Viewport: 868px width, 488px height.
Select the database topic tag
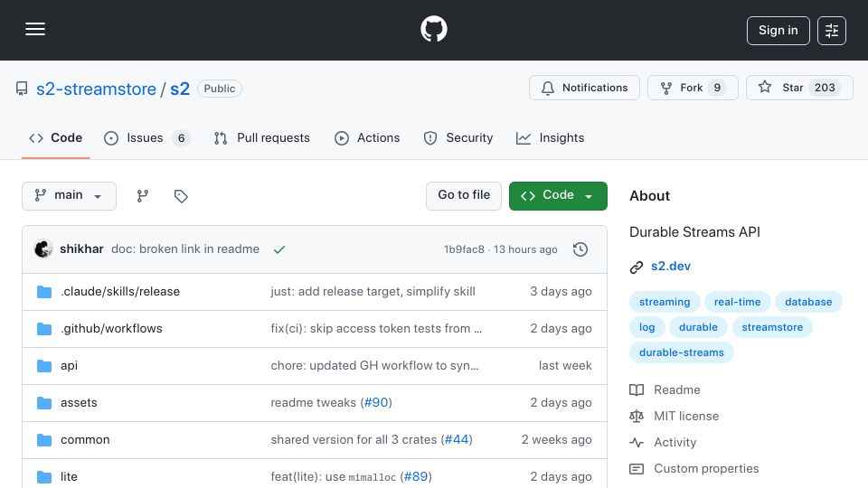coord(808,302)
